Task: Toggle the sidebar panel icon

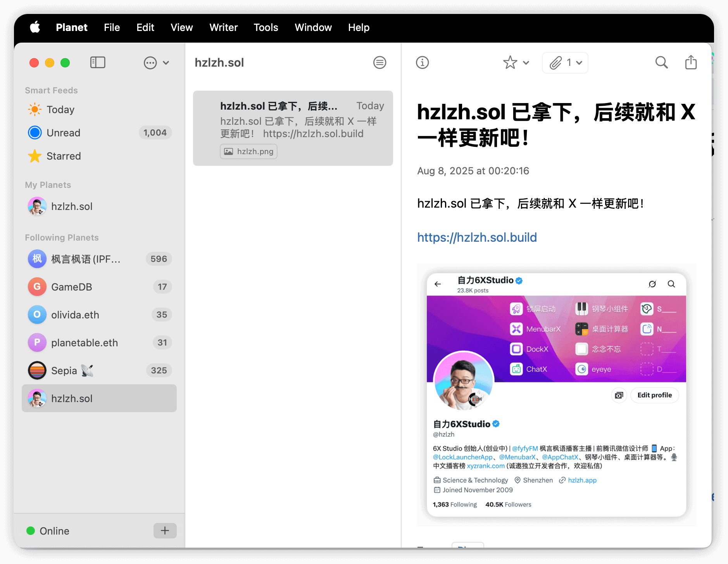Action: (x=98, y=62)
